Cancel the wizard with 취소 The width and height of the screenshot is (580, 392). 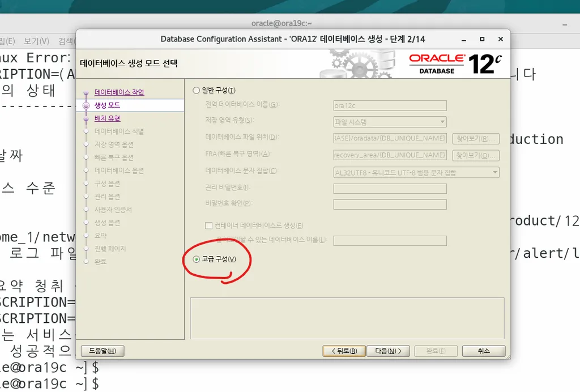[x=484, y=351]
